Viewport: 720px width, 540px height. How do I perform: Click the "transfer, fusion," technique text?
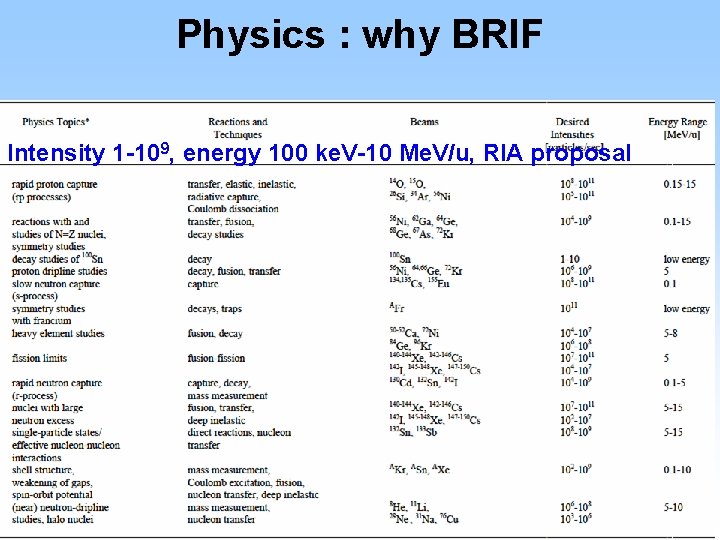[x=221, y=222]
